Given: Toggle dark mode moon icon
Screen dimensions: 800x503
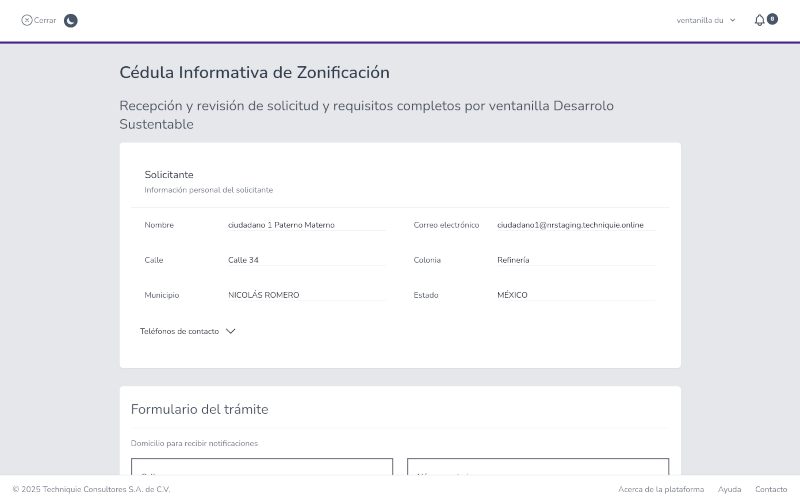Looking at the screenshot, I should click(x=71, y=20).
